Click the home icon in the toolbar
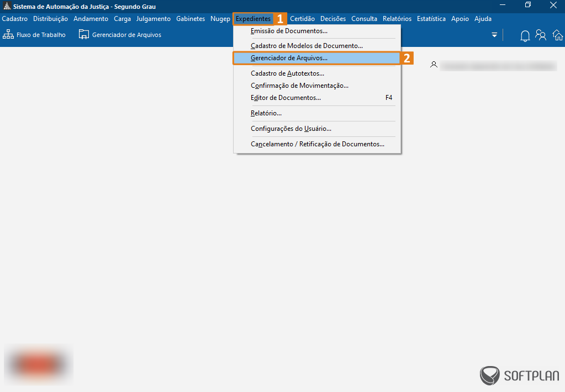Screen dimensions: 565x392 tap(558, 36)
